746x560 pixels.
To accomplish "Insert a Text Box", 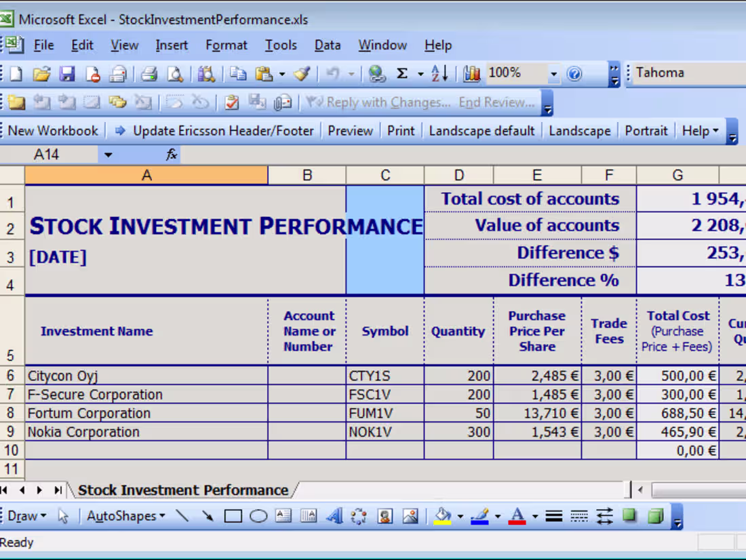I will point(283,516).
